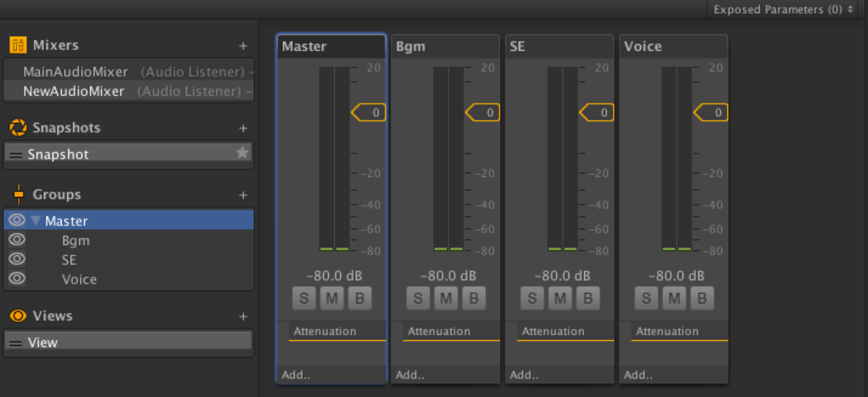Viewport: 868px width, 397px height.
Task: Click the Groups fader icon
Action: tap(19, 194)
